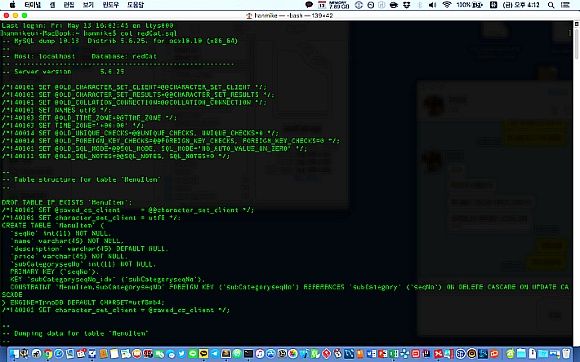This screenshot has width=580, height=362.
Task: Open the Wi-Fi status menu
Action: (x=447, y=5)
